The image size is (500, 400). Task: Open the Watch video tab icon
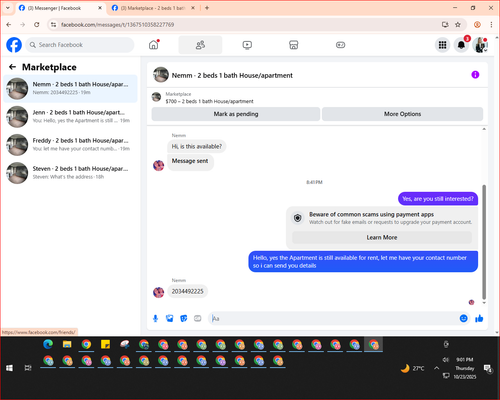[247, 45]
